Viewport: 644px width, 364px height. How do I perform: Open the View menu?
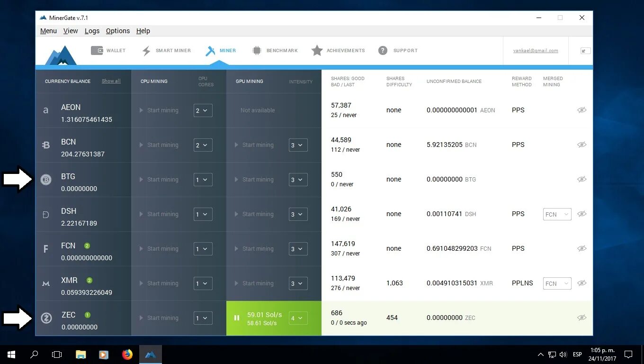[71, 31]
